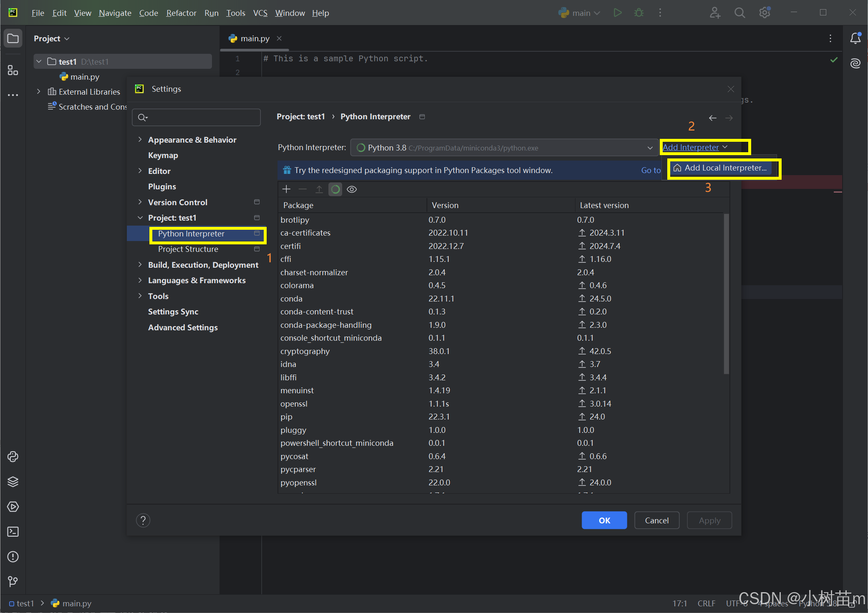Close the main.py editor tab
Screen dimensions: 868x613
279,38
